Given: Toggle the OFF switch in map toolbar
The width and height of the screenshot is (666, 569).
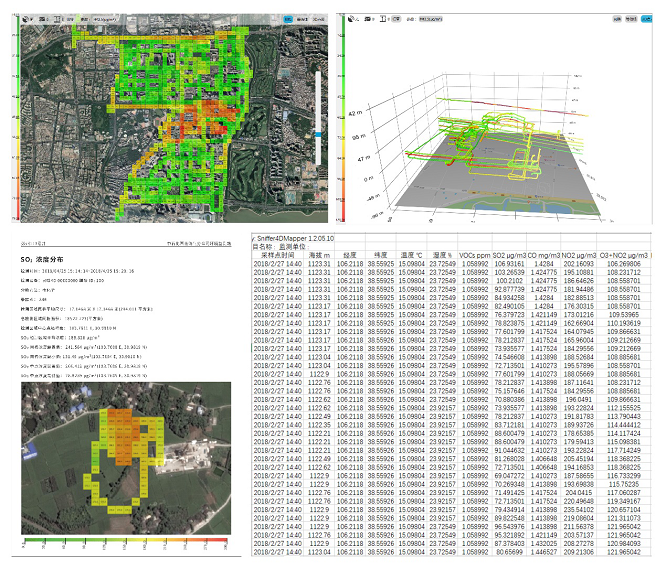Looking at the screenshot, I should tap(70, 20).
